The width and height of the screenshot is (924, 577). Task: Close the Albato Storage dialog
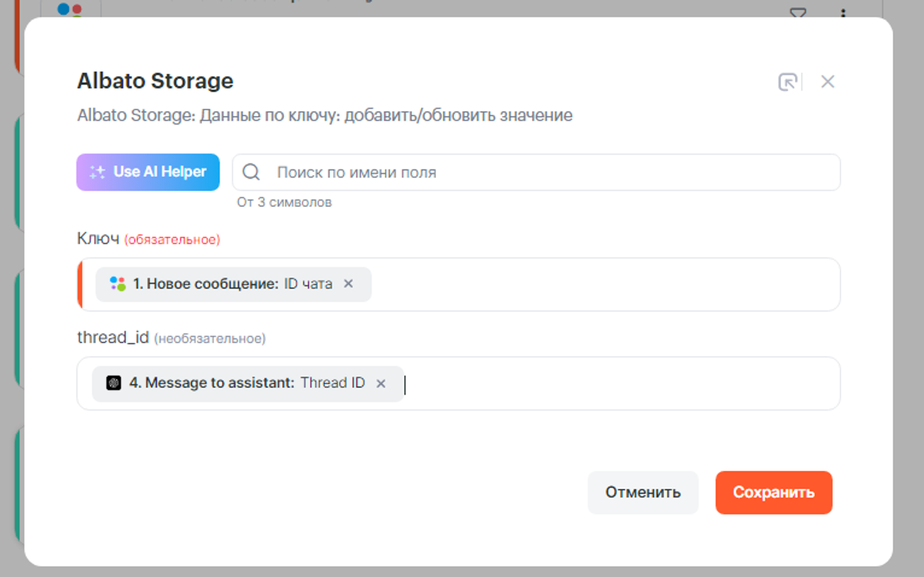click(827, 82)
